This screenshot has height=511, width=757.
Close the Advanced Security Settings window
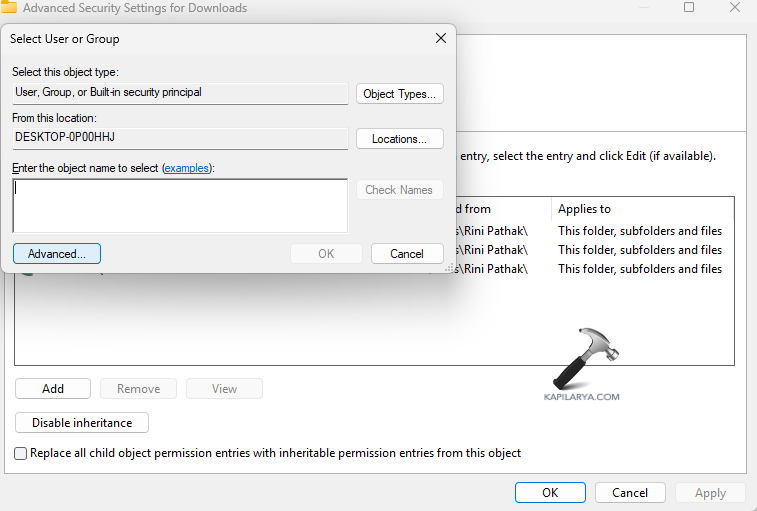736,7
